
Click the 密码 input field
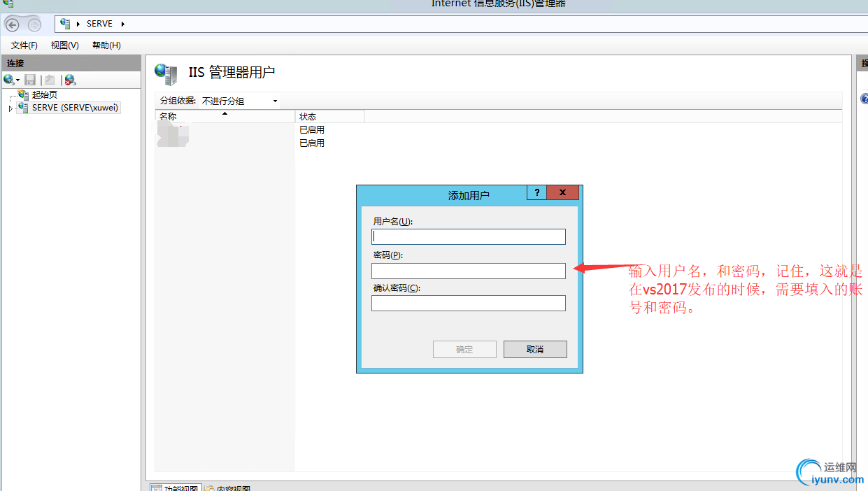click(468, 271)
